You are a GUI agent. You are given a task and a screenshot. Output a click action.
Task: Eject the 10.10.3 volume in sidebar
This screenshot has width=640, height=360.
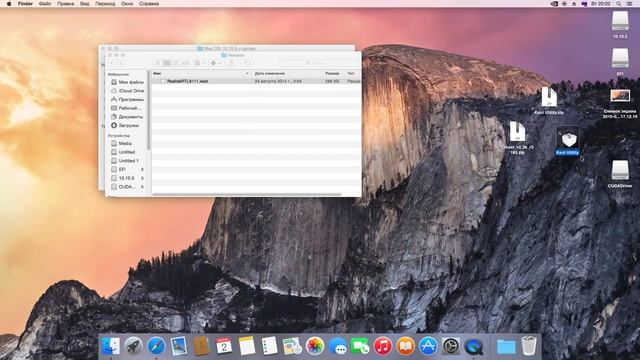[x=142, y=178]
